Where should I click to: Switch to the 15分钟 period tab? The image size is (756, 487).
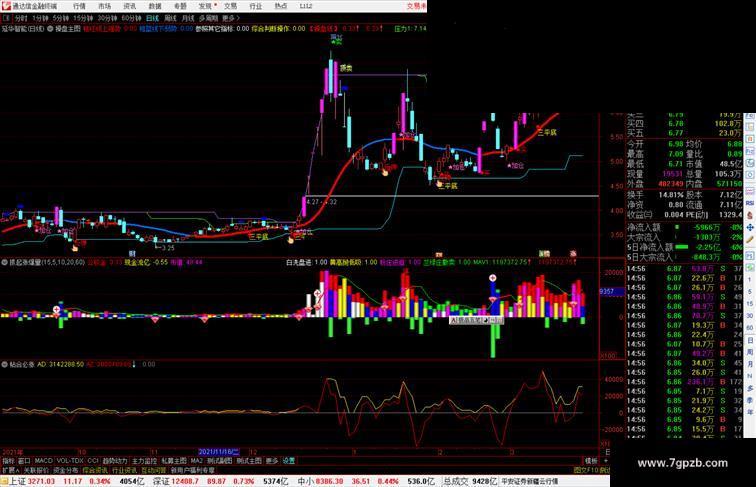tap(83, 18)
